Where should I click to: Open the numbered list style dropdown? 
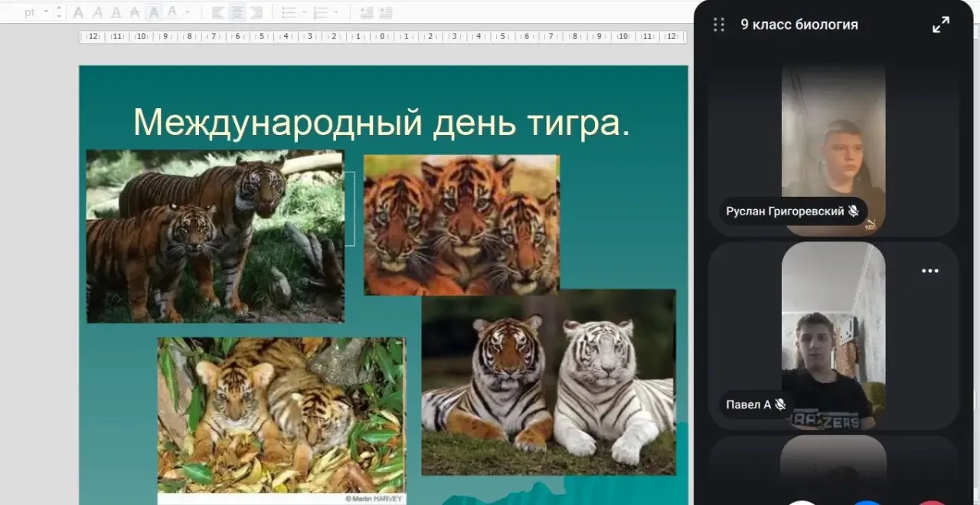[336, 12]
